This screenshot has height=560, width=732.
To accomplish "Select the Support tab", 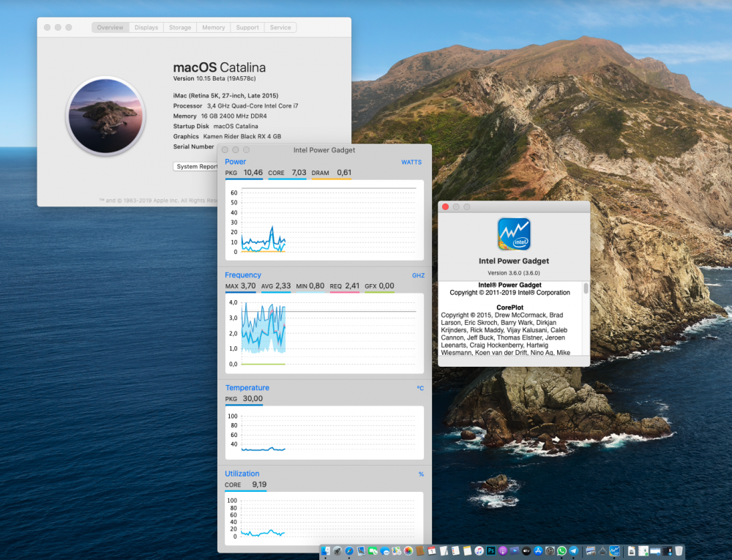I will click(x=247, y=28).
